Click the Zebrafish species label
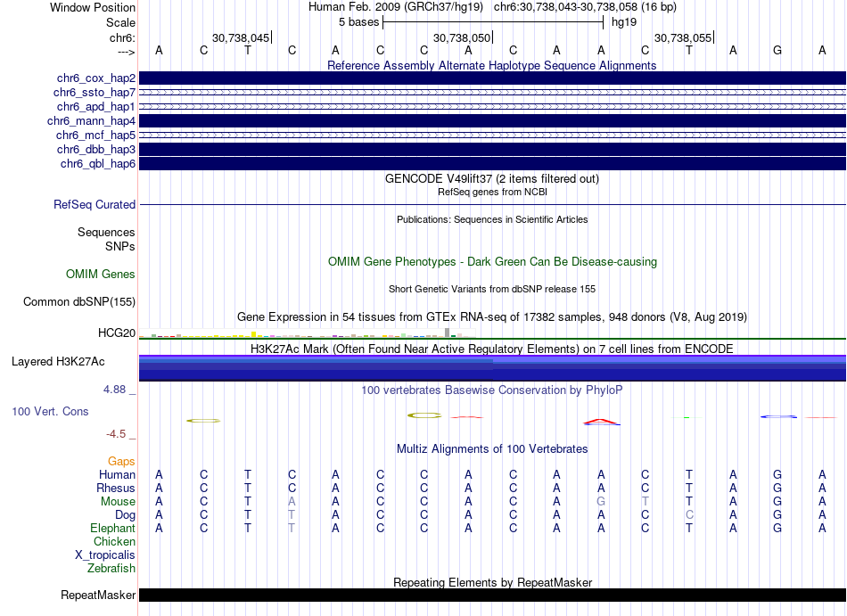Image resolution: width=847 pixels, height=616 pixels. tap(111, 568)
